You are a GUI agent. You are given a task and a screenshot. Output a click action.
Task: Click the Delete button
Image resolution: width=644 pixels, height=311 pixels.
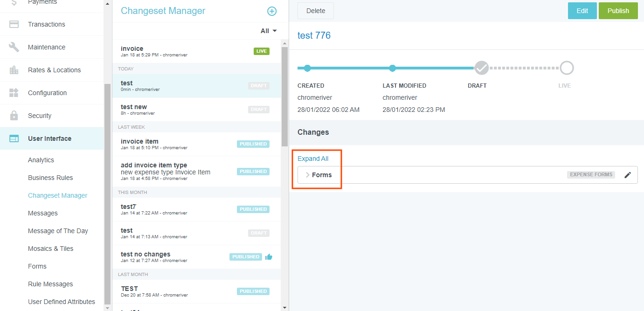(x=316, y=11)
